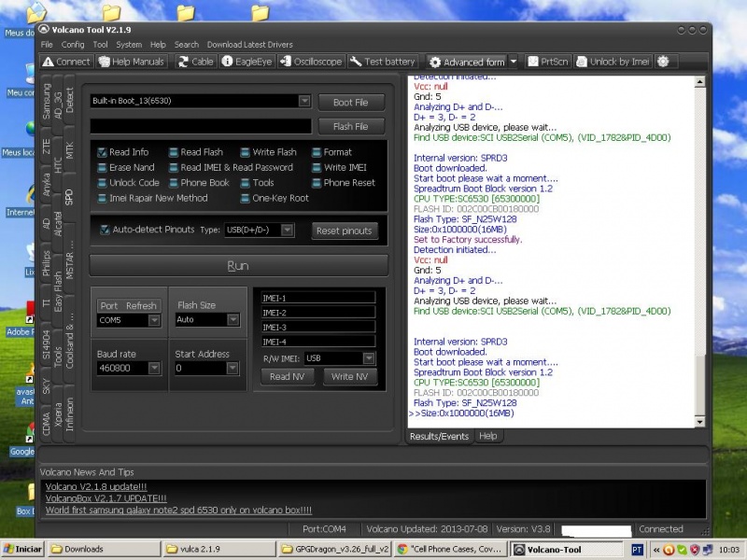747x560 pixels.
Task: Open the VolcanoBox V2.1.7 UPDATE link
Action: pyautogui.click(x=106, y=498)
